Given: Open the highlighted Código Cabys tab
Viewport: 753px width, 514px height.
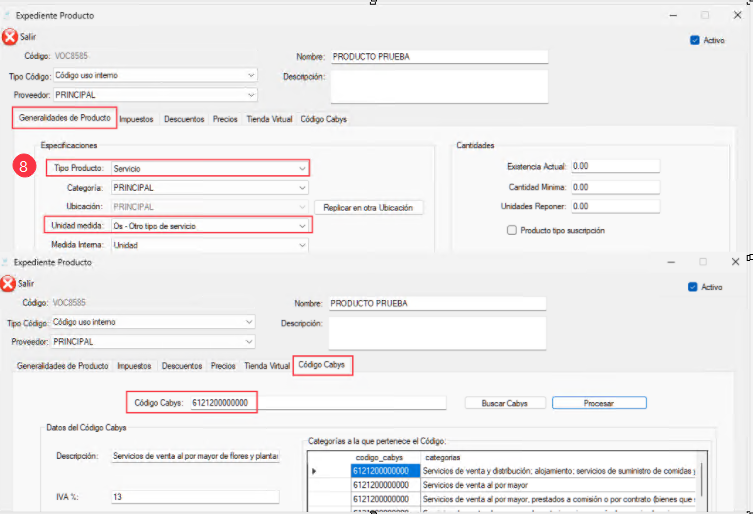Looking at the screenshot, I should [x=322, y=365].
